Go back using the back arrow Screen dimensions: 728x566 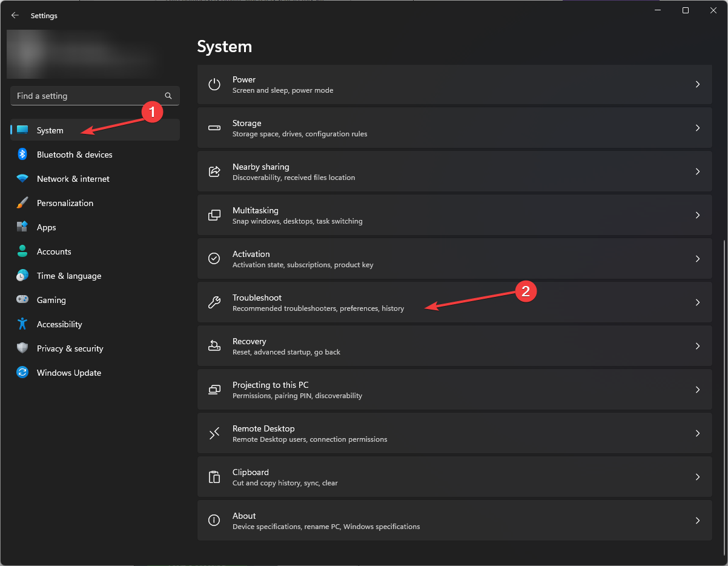pos(15,16)
